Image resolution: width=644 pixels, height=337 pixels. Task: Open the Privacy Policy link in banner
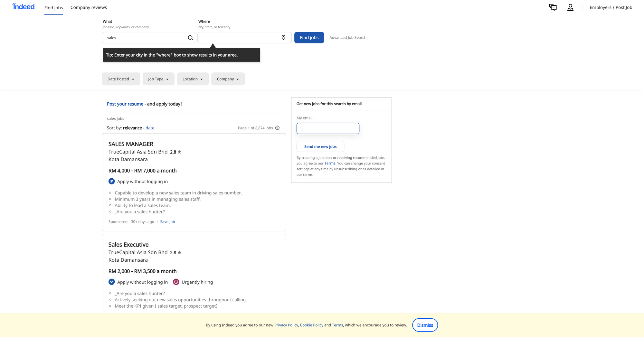point(286,325)
